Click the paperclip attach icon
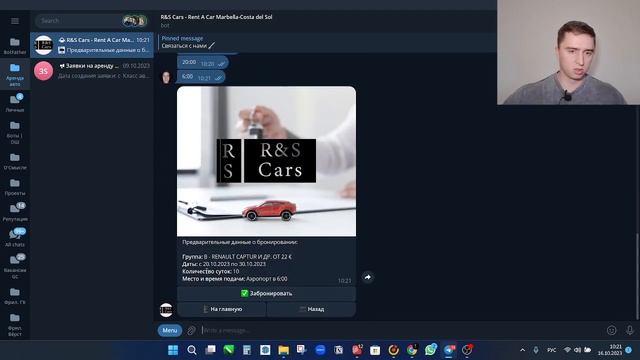640x360 pixels. coord(191,330)
